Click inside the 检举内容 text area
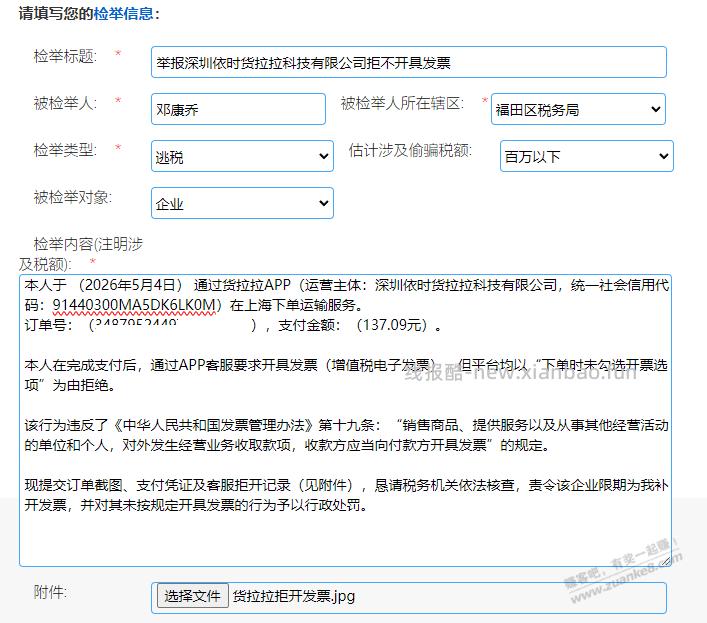Viewport: 707px width, 623px height. point(345,420)
